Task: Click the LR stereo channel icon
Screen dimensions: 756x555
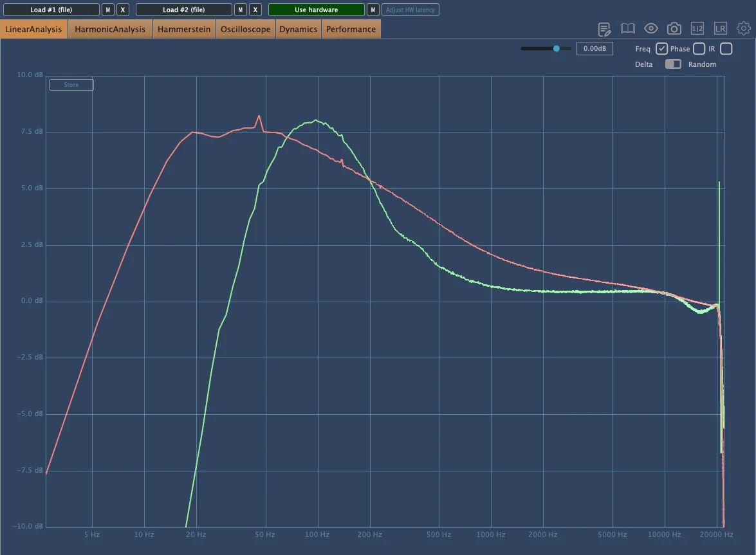Action: coord(721,28)
